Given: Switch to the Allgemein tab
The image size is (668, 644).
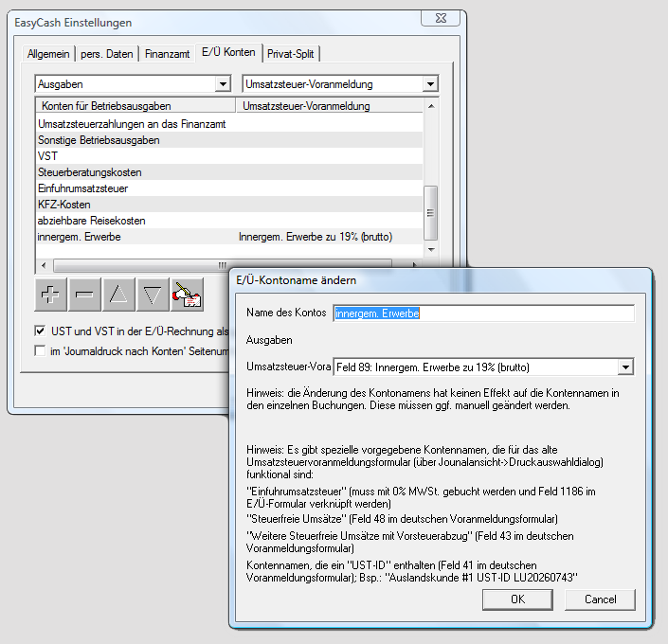Looking at the screenshot, I should click(x=48, y=54).
